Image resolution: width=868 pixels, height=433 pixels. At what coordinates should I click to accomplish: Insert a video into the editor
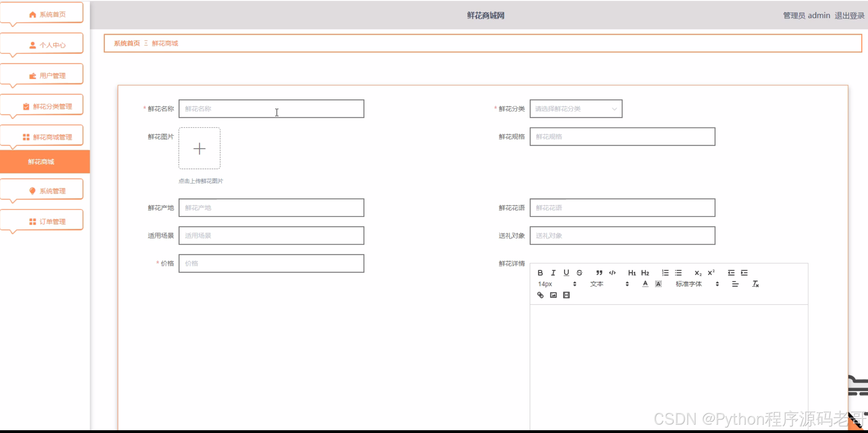[x=566, y=295]
